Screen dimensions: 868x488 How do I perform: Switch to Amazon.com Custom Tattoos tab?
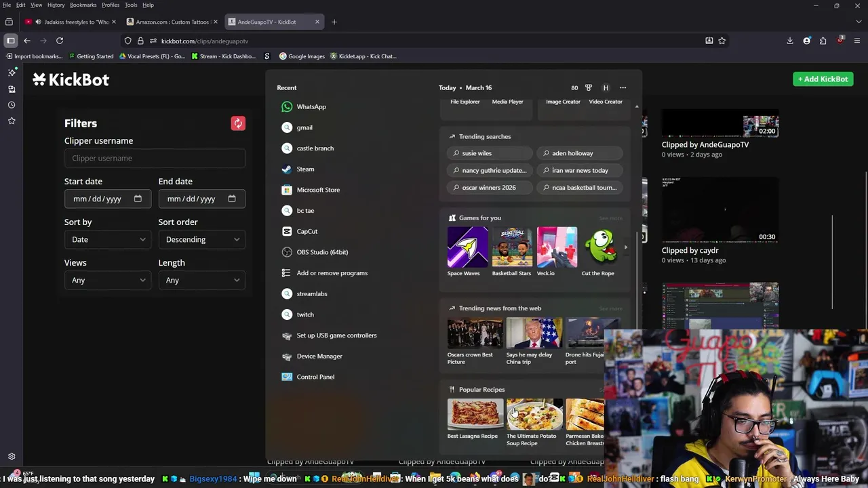(172, 22)
